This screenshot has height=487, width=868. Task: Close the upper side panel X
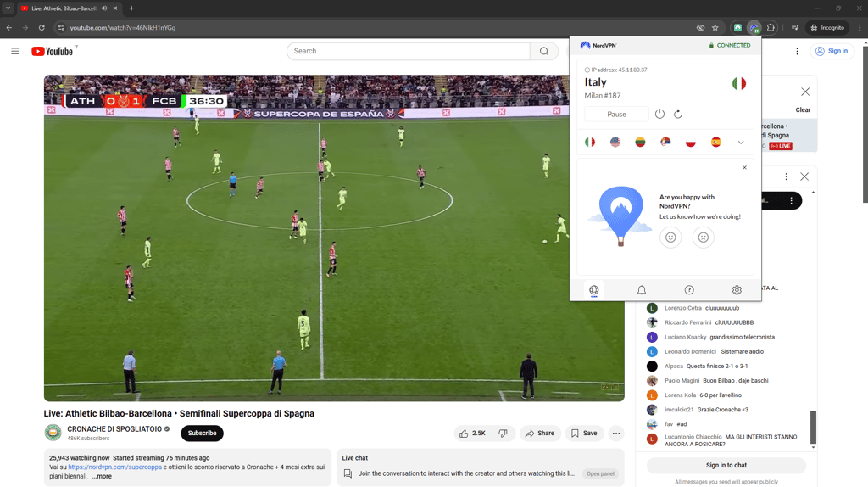coord(805,92)
